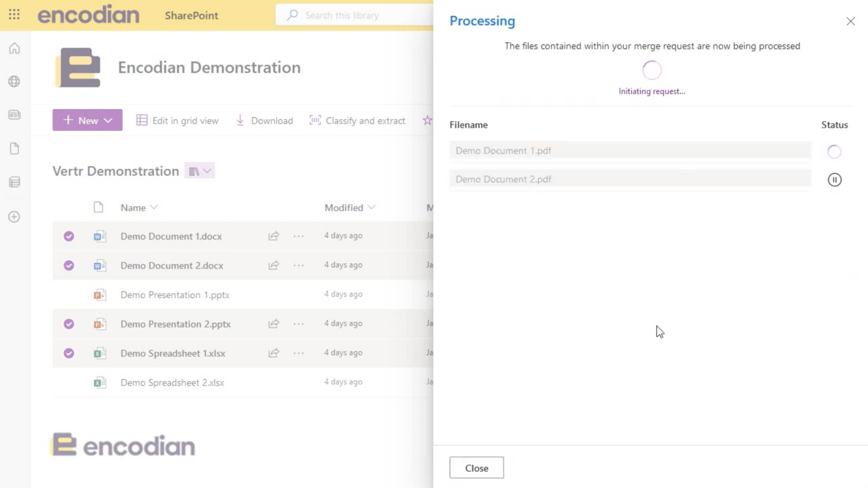868x488 pixels.
Task: Share Demo Presentation 2.pptx via share icon
Action: [x=274, y=323]
